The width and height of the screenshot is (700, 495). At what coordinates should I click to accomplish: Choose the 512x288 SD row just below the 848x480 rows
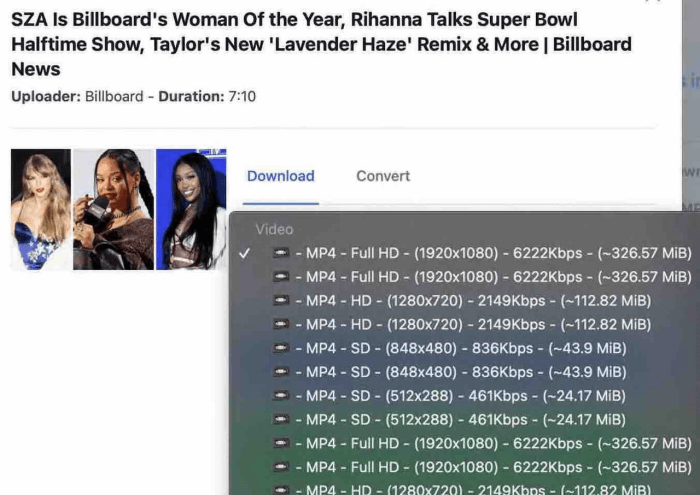click(464, 396)
